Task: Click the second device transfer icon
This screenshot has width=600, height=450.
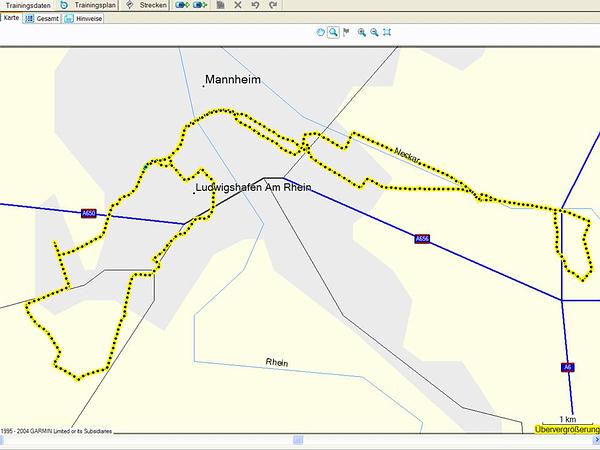Action: coord(200,5)
